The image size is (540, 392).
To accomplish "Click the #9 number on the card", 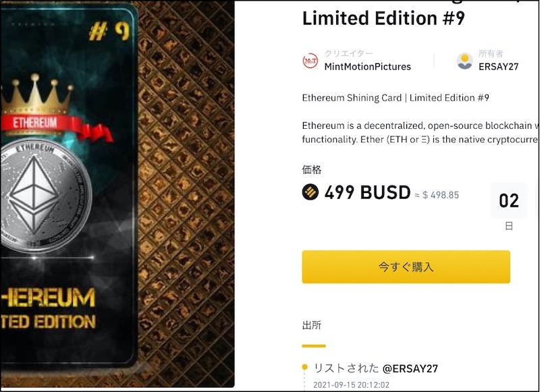I will point(109,31).
